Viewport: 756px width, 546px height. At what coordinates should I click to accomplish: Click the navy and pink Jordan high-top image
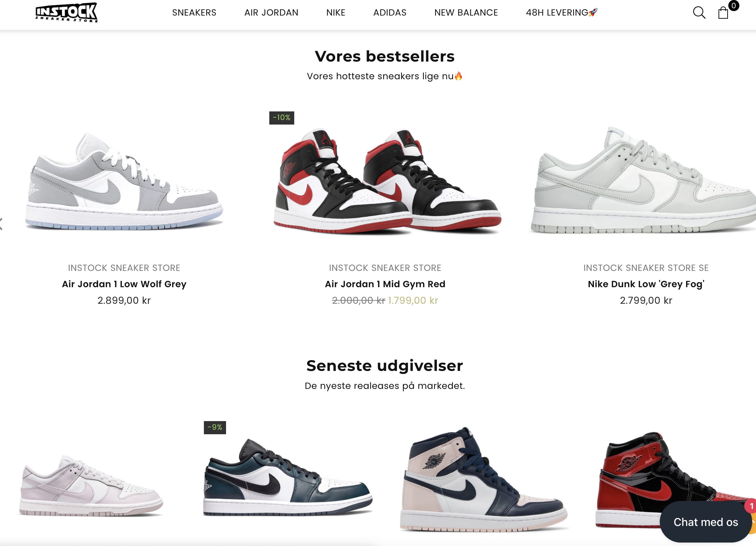tap(483, 479)
